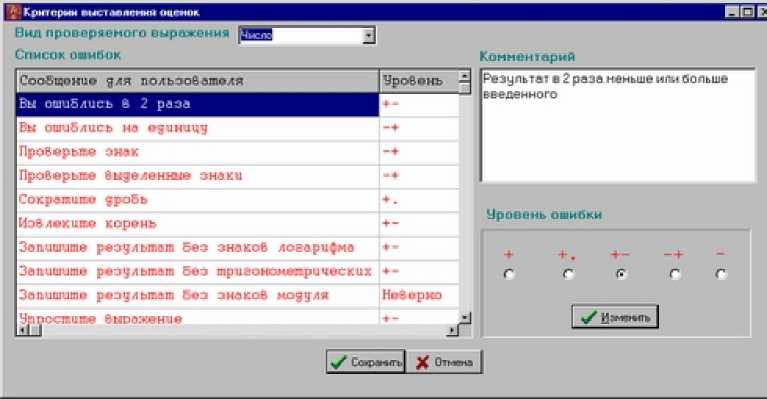Select row 'Вы ошиблись на единицу'
The image size is (767, 399).
click(x=238, y=128)
